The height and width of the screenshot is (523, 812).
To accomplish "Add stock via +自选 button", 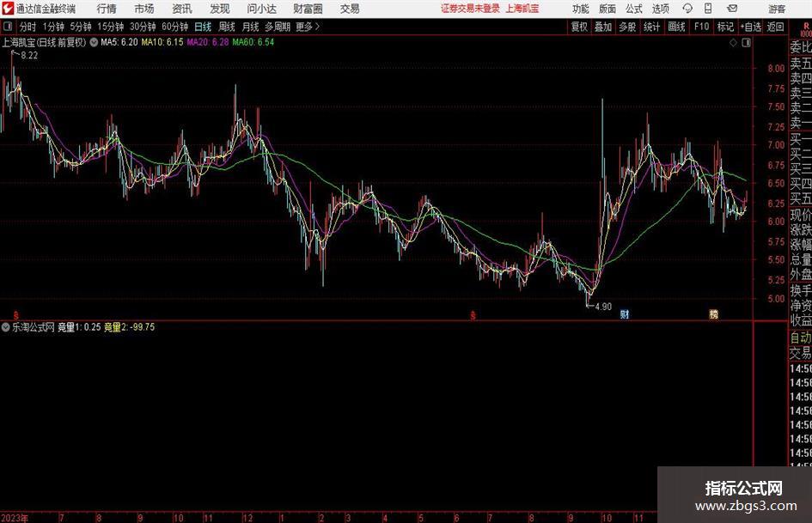I will (750, 27).
